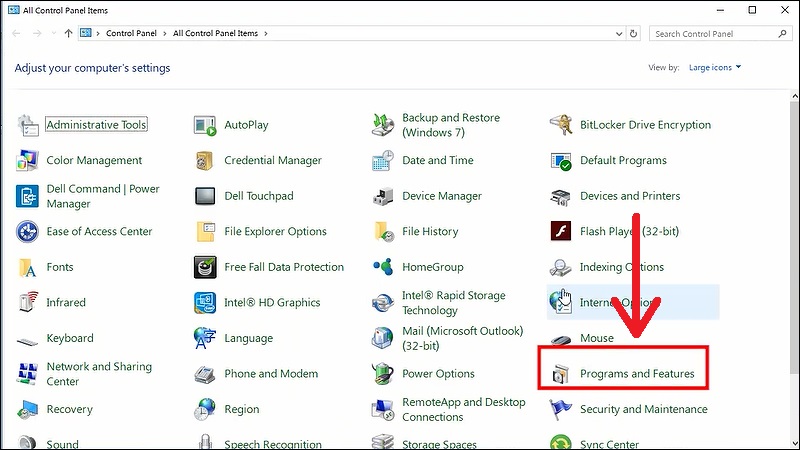800x450 pixels.
Task: Open the Language icon
Action: (x=205, y=338)
